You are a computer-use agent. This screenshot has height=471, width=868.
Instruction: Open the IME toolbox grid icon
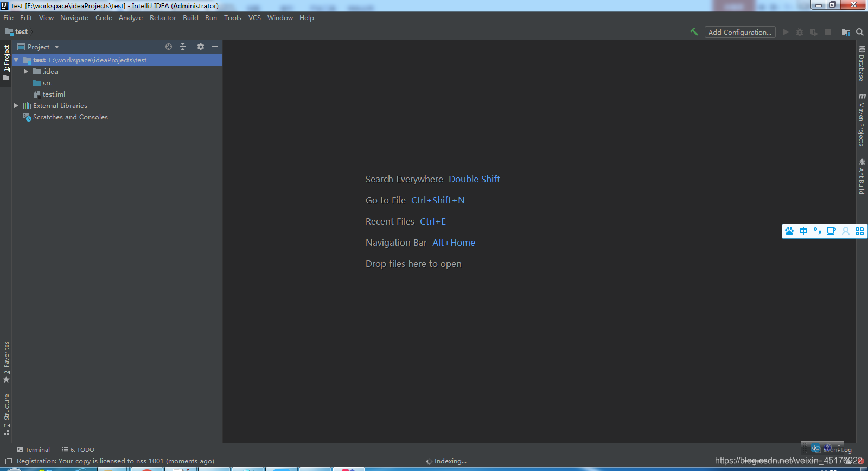860,231
